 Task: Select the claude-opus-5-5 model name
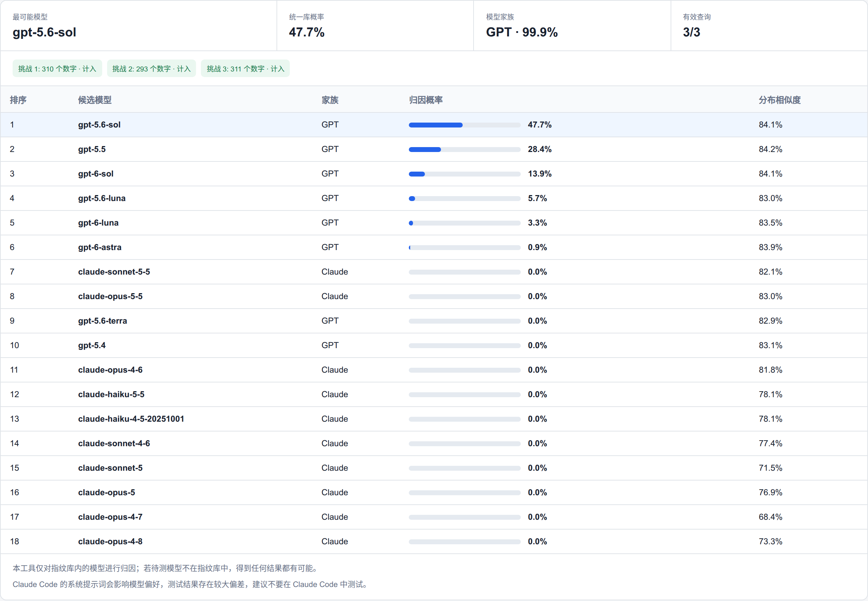[x=110, y=296]
